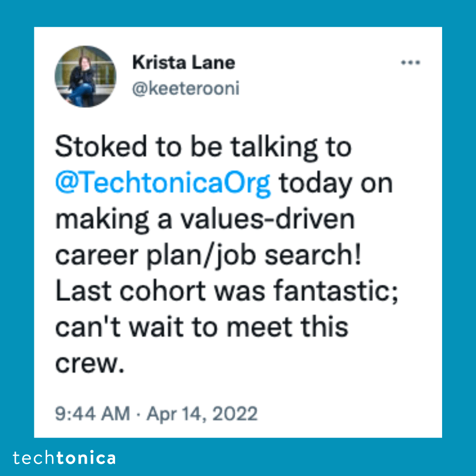The height and width of the screenshot is (476, 476).
Task: Click the techtonica wordmark at bottom left
Action: (64, 458)
